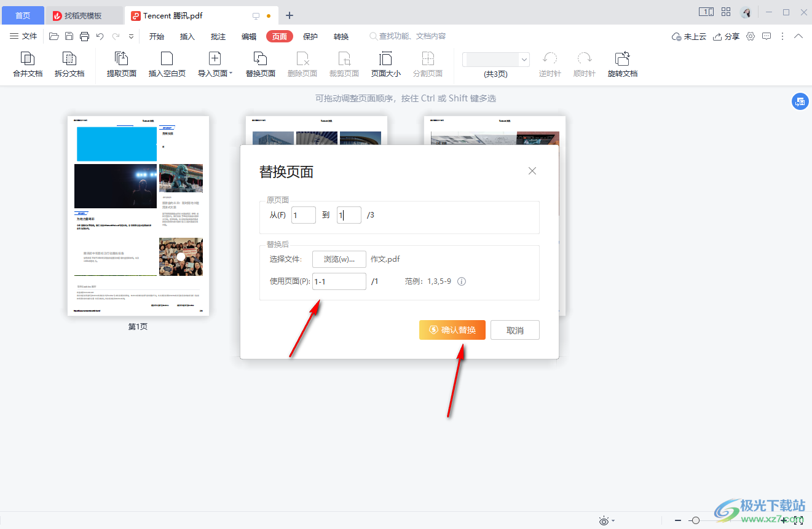Image resolution: width=812 pixels, height=529 pixels.
Task: Open the settings gear icon
Action: 751,36
